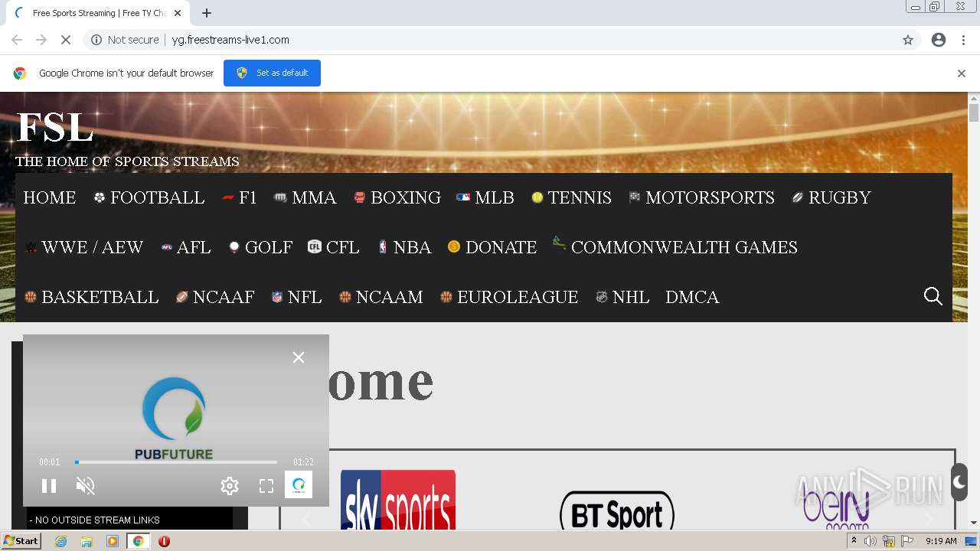Dismiss the default browser infobar
Screen dimensions: 980x551
coord(962,73)
